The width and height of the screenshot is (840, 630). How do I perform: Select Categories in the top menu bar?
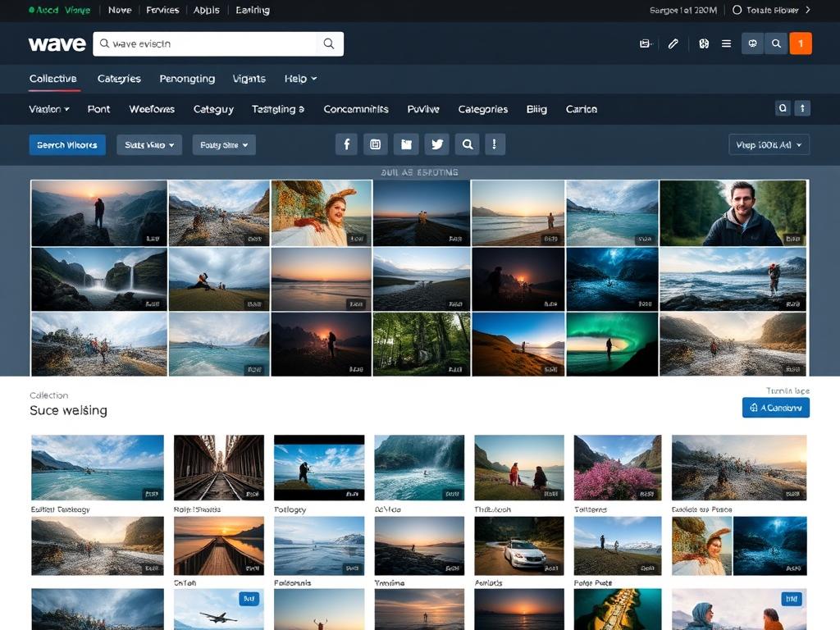pos(118,78)
